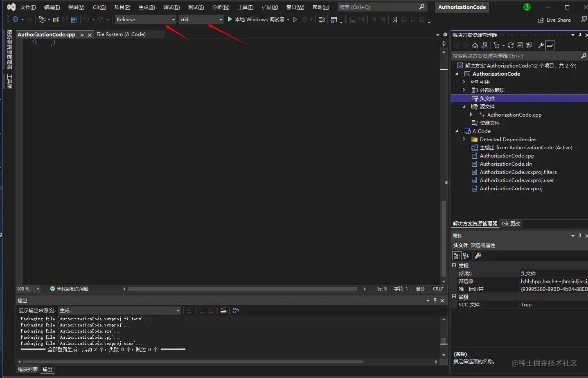This screenshot has height=378, width=588.
Task: Click the new project toolbar icon
Action: (x=42, y=19)
